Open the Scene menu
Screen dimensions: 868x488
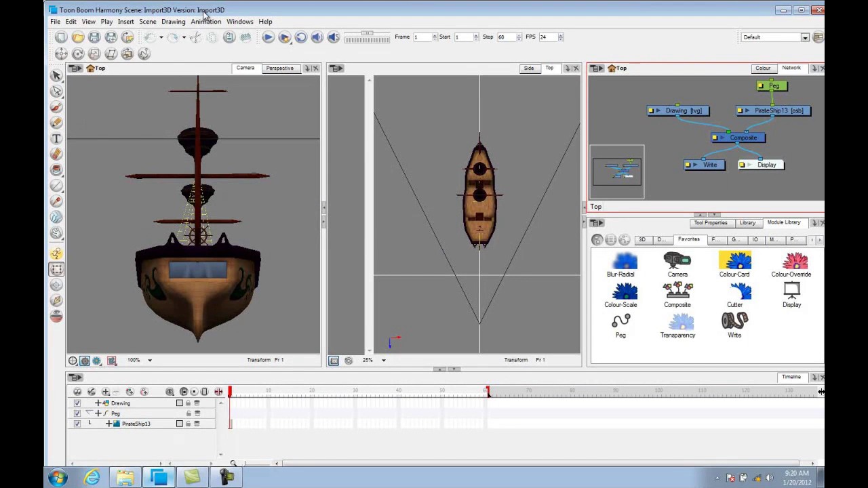pos(148,22)
